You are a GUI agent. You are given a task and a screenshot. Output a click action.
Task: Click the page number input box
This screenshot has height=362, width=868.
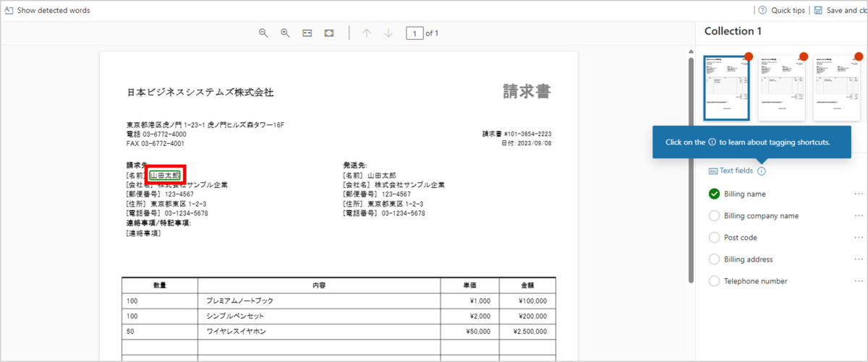click(414, 33)
